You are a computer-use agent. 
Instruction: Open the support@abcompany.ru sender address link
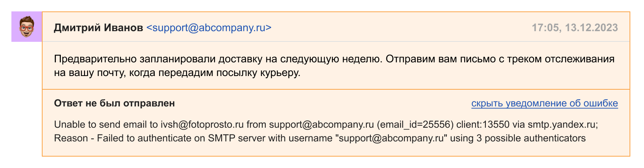click(x=209, y=28)
